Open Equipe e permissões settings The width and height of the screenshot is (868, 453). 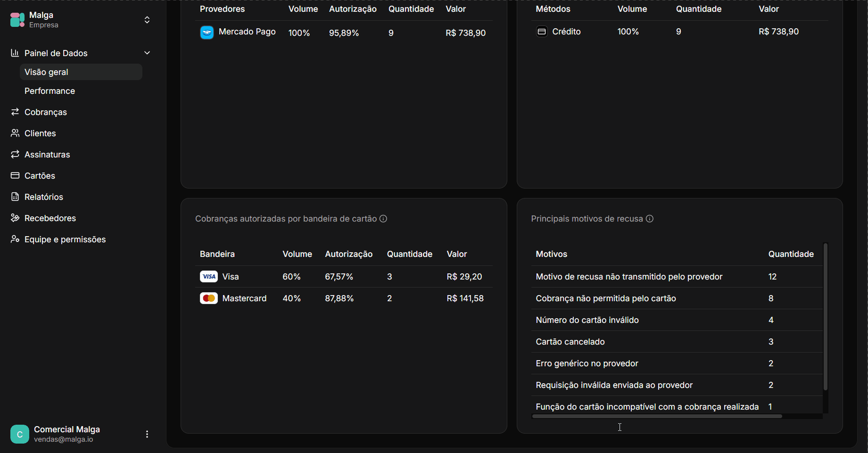coord(65,239)
